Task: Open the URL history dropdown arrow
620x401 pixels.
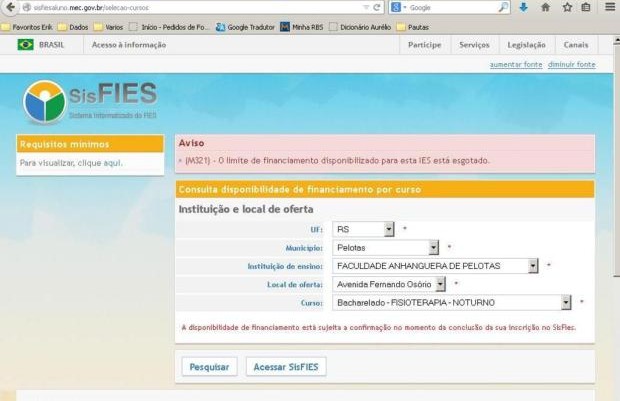Action: coord(366,7)
